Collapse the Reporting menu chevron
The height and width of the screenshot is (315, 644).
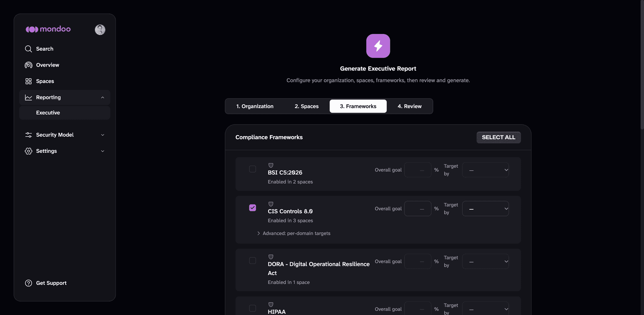coord(103,97)
